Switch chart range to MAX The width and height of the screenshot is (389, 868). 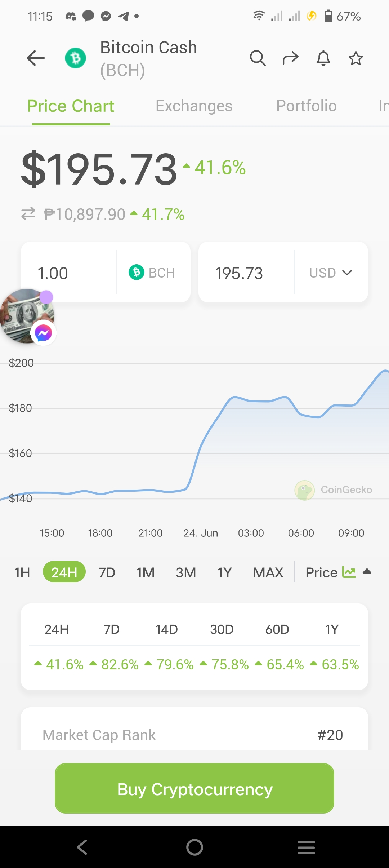pos(268,572)
